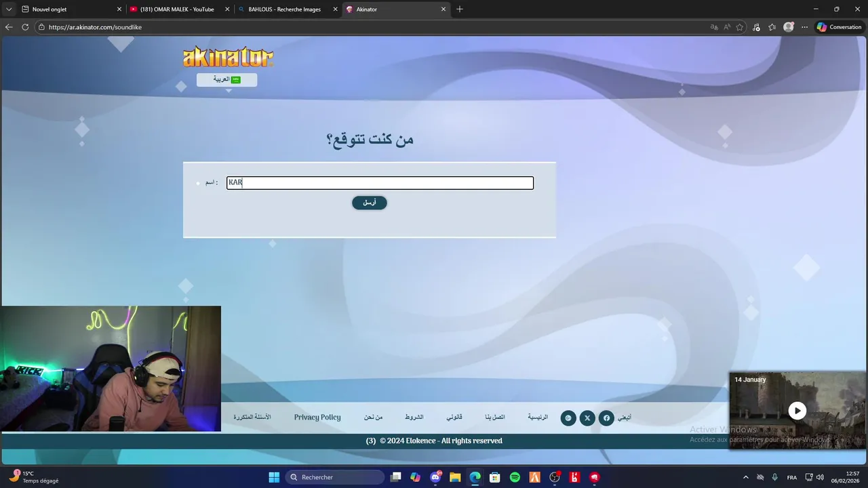The height and width of the screenshot is (488, 868).
Task: Play the 14 January video thumbnail
Action: 797,411
